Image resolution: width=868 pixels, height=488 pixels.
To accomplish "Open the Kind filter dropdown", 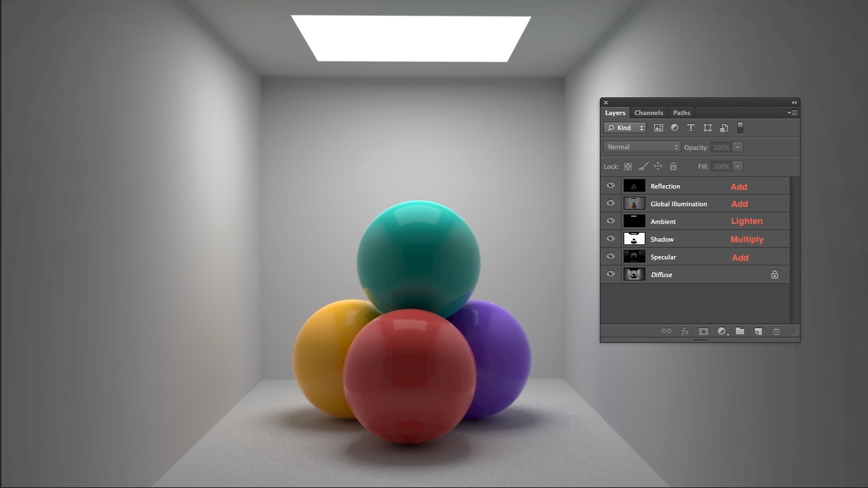I will (624, 128).
